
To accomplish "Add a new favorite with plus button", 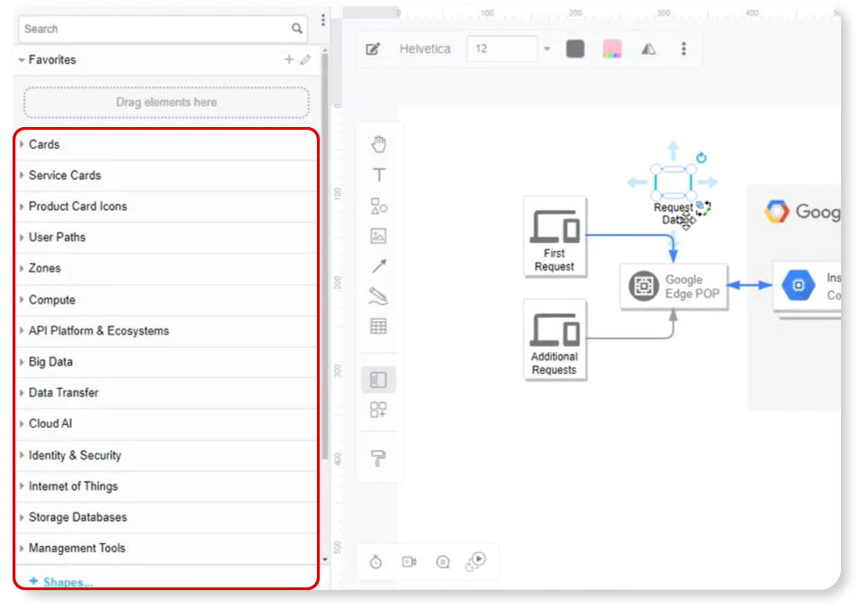I will [288, 59].
